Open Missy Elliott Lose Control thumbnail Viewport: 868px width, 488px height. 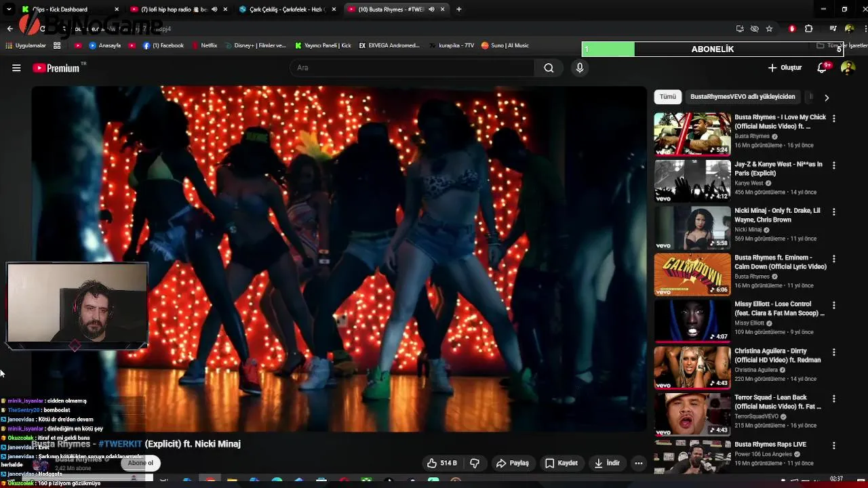[692, 321]
